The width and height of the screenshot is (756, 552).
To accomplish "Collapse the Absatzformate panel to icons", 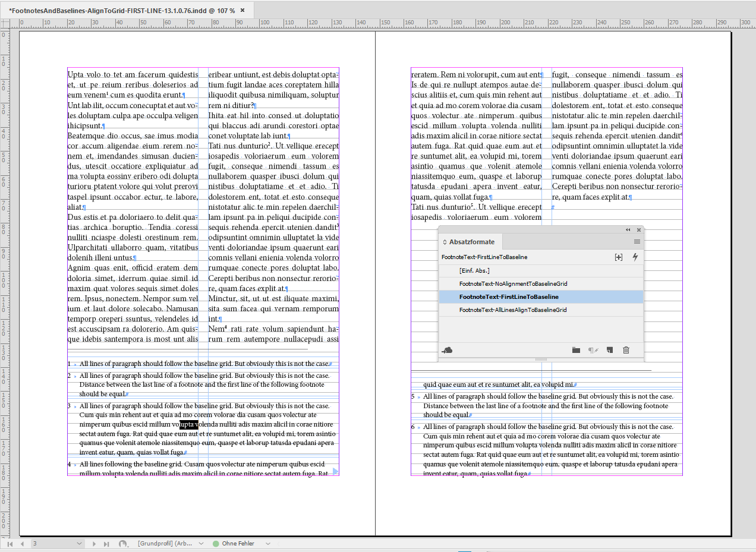I will [x=628, y=229].
